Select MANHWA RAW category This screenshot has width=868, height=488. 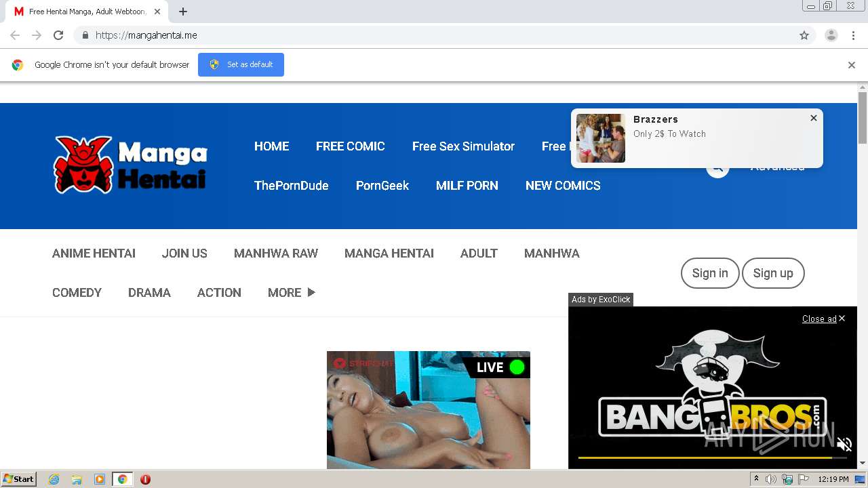276,253
